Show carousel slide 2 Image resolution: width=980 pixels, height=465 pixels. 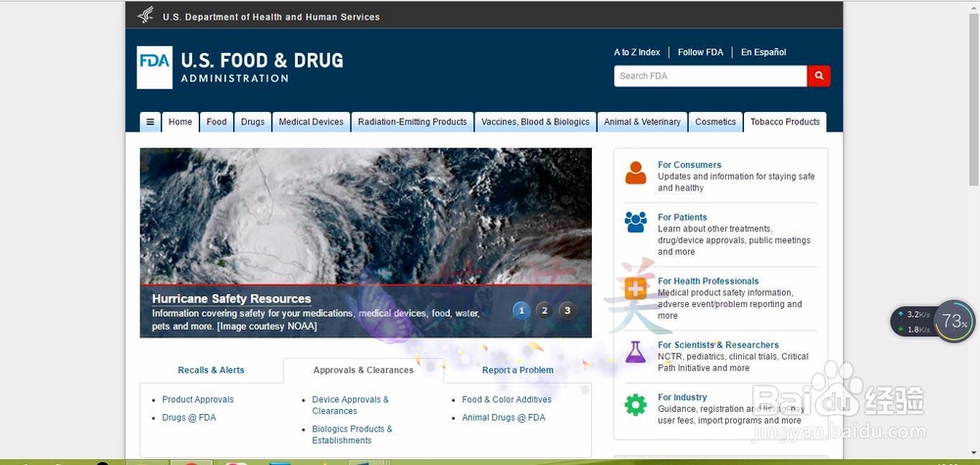tap(544, 310)
